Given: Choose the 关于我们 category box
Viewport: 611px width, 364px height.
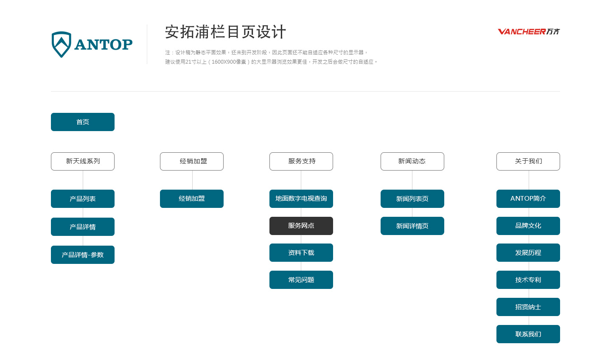Looking at the screenshot, I should click(528, 161).
